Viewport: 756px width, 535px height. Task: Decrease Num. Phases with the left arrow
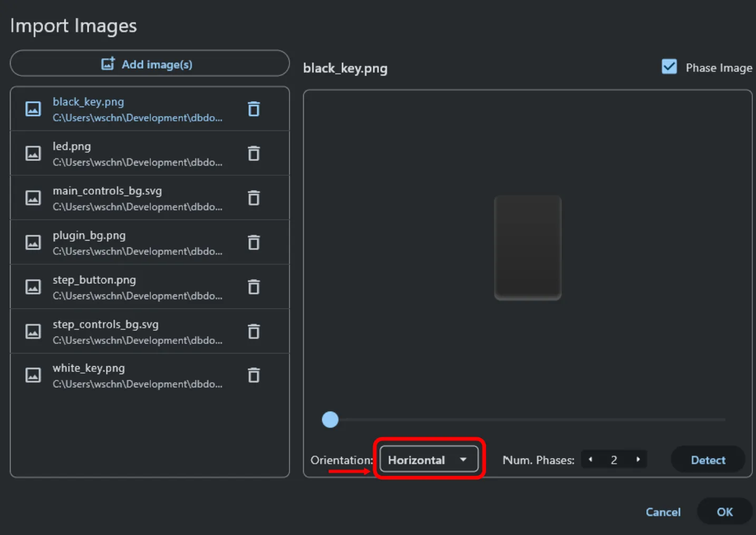click(x=590, y=460)
